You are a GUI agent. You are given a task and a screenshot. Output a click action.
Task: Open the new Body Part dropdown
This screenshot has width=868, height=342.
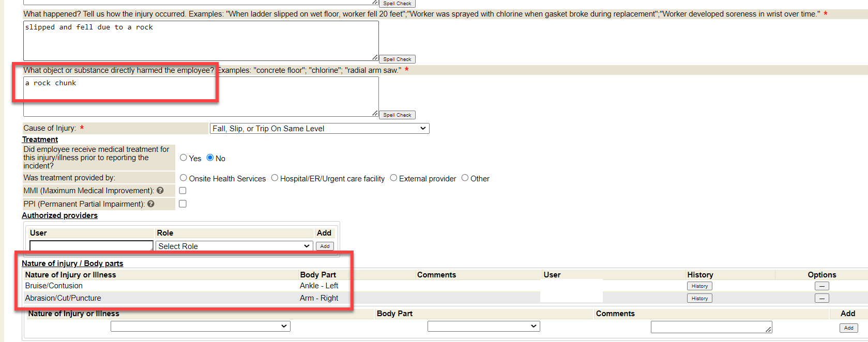coord(483,327)
